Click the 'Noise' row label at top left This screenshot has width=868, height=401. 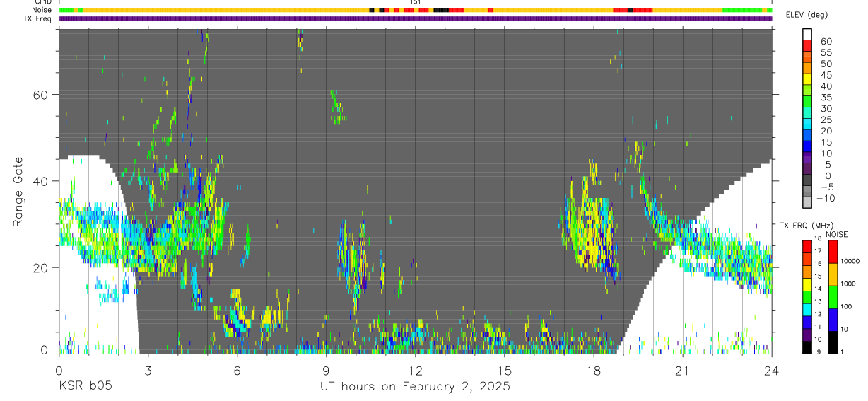(x=42, y=10)
